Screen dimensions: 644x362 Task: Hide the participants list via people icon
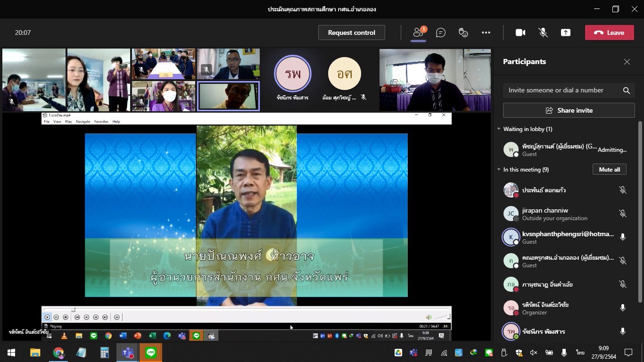pyautogui.click(x=418, y=33)
